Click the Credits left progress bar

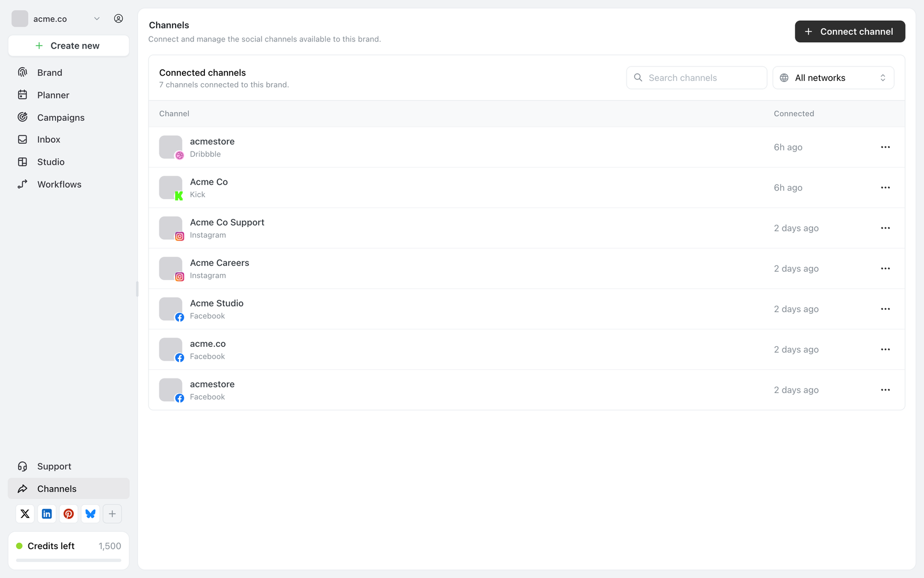(69, 560)
